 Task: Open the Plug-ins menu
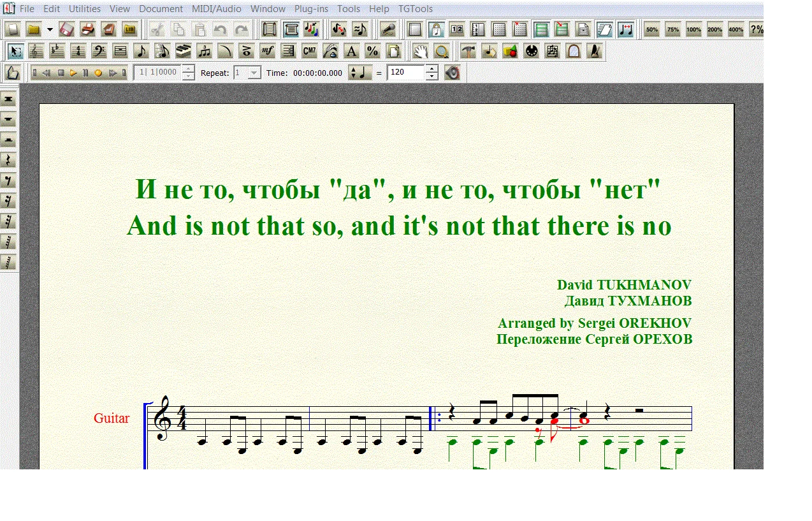click(x=312, y=9)
